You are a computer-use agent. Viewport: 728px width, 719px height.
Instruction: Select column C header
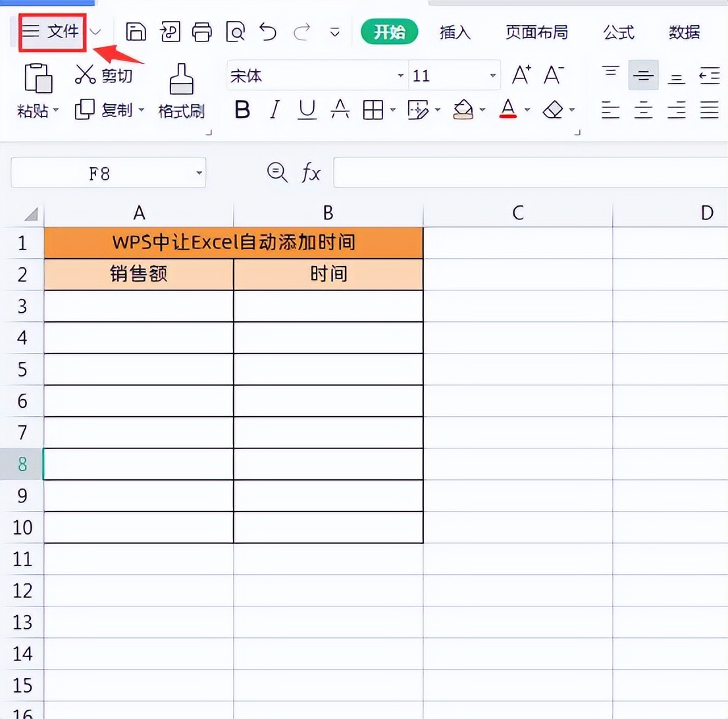tap(517, 213)
